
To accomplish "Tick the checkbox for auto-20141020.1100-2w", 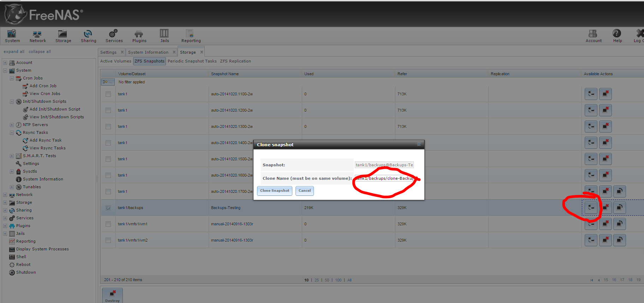I will click(x=108, y=94).
